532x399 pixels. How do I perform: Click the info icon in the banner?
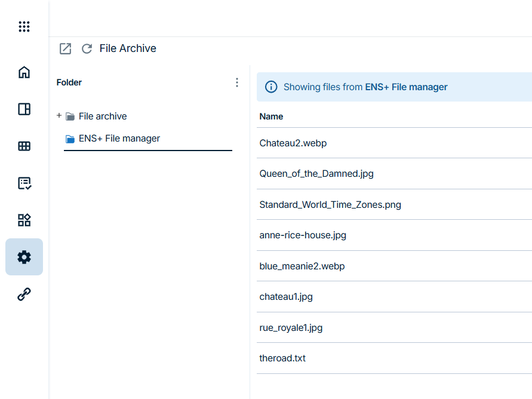[x=271, y=87]
